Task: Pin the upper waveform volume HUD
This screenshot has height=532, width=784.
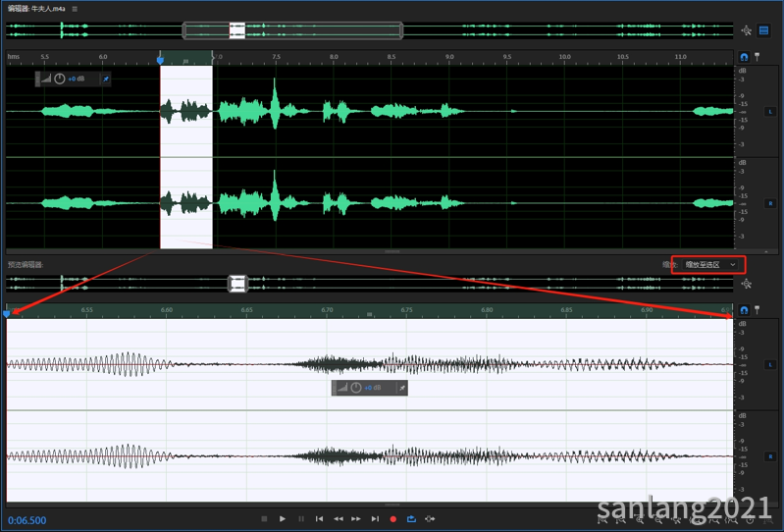Action: pyautogui.click(x=106, y=79)
